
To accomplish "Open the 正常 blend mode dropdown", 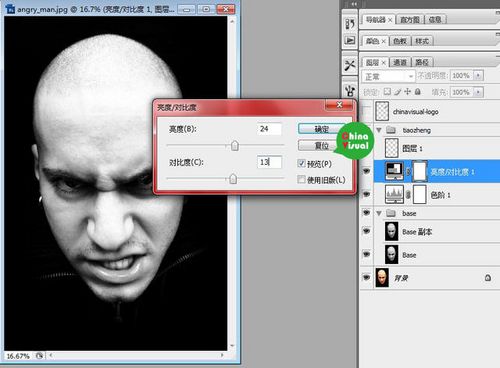I will 388,76.
